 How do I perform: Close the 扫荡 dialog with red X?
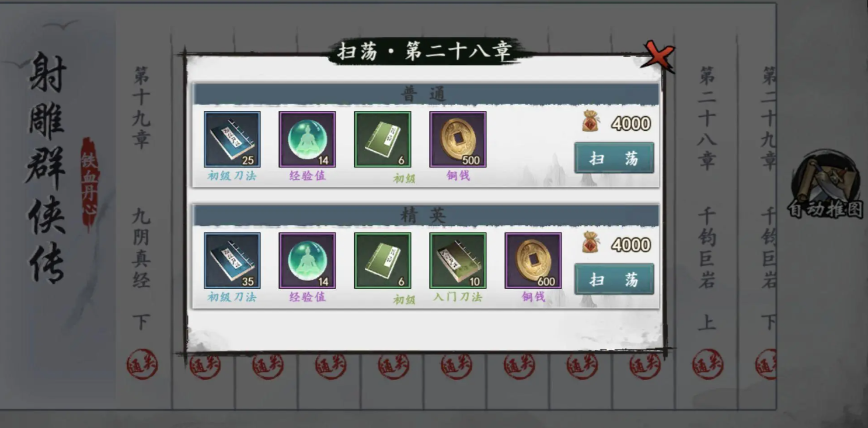(658, 57)
